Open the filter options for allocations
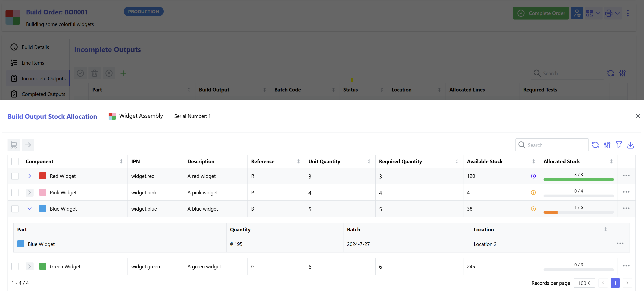Image resolution: width=644 pixels, height=297 pixels. 619,145
